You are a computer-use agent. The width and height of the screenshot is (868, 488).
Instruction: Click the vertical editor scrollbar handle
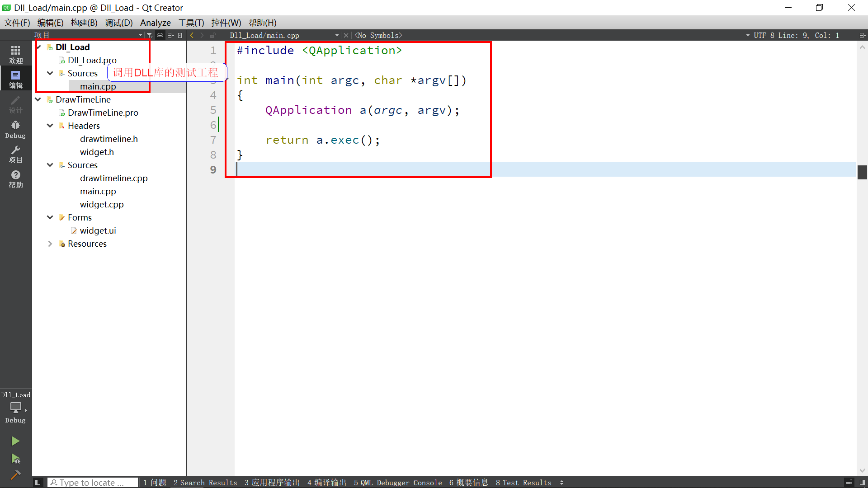click(x=862, y=172)
